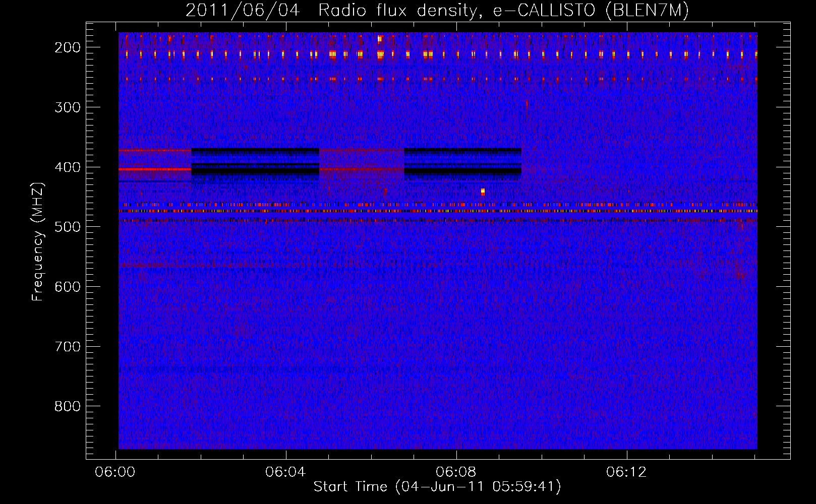Viewport: 816px width, 504px height.
Task: Click the bright yellow burst near 450 MHz
Action: click(x=483, y=192)
